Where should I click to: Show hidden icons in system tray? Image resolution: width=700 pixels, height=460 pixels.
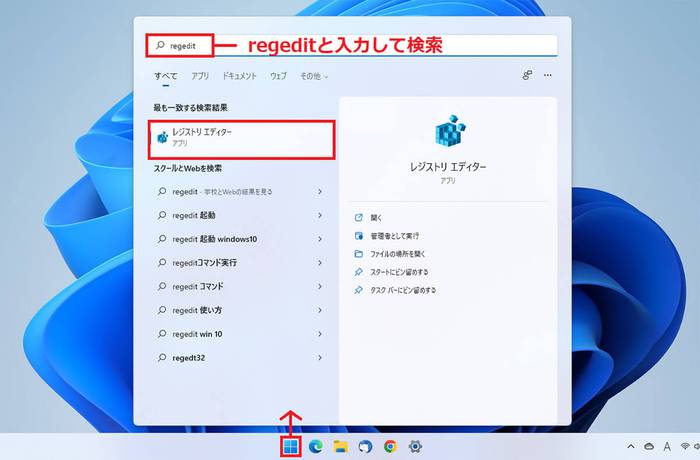coord(631,446)
